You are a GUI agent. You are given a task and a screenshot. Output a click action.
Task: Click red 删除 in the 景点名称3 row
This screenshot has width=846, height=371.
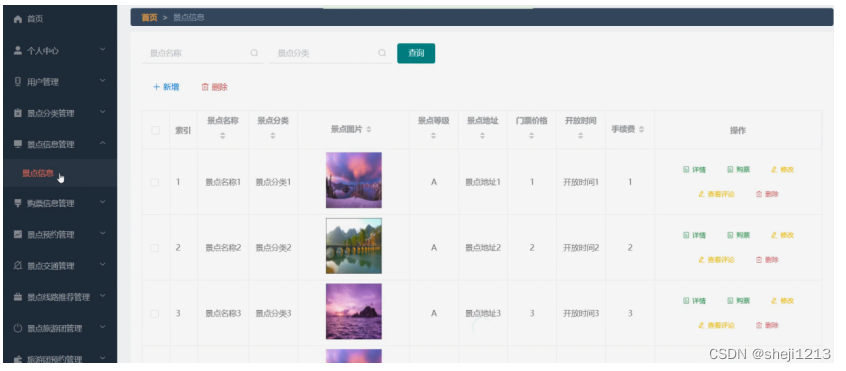[x=767, y=326]
